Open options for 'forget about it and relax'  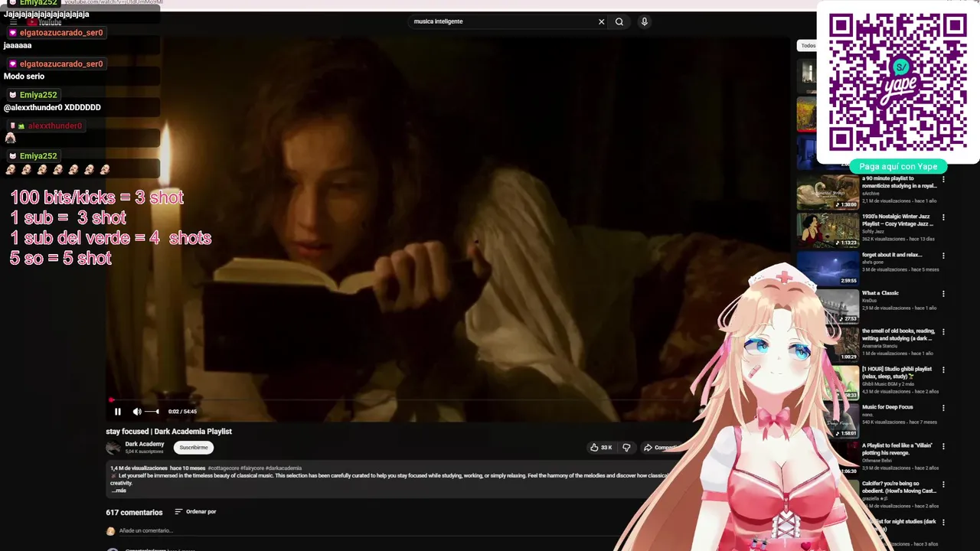pos(943,256)
